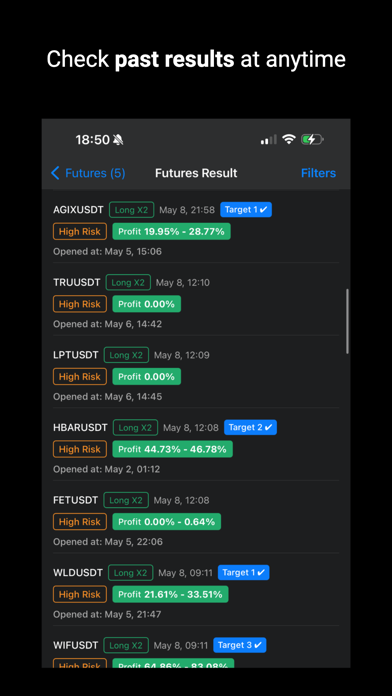Tap the silent bell icon beside 18:50
This screenshot has width=392, height=696.
point(118,140)
